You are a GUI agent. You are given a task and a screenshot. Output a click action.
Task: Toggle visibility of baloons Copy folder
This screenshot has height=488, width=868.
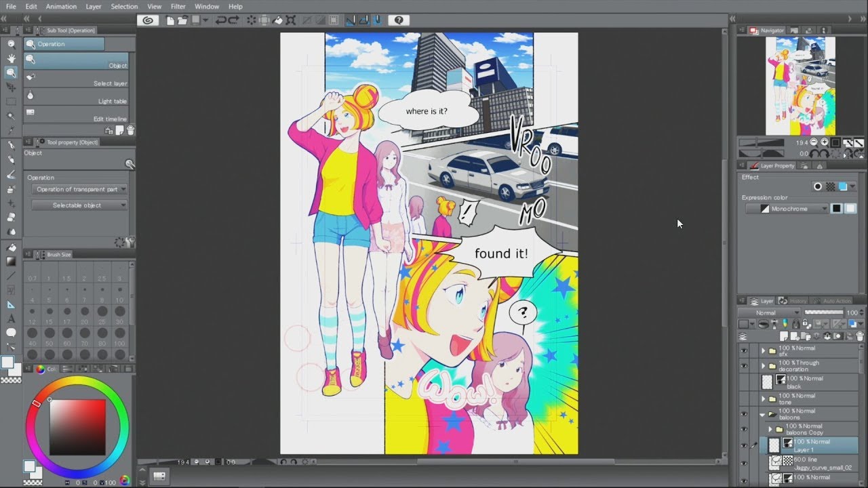point(744,429)
